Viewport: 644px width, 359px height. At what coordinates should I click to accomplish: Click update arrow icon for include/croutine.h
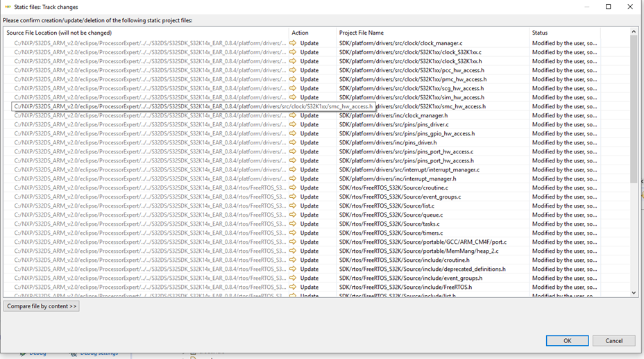point(293,260)
